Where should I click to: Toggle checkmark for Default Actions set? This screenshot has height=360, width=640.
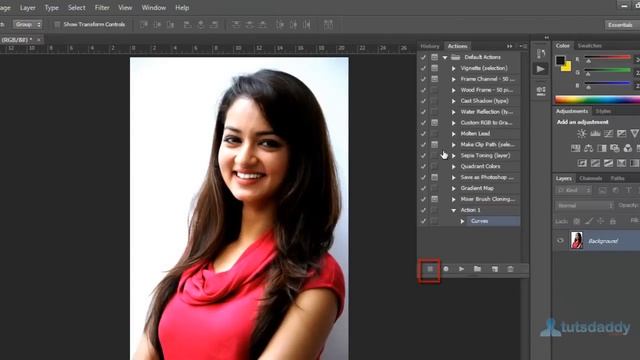[x=423, y=57]
